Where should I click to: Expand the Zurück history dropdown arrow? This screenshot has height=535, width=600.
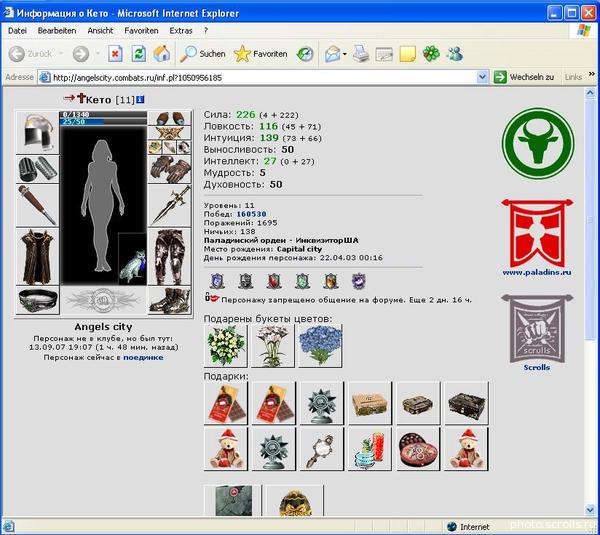coord(60,54)
